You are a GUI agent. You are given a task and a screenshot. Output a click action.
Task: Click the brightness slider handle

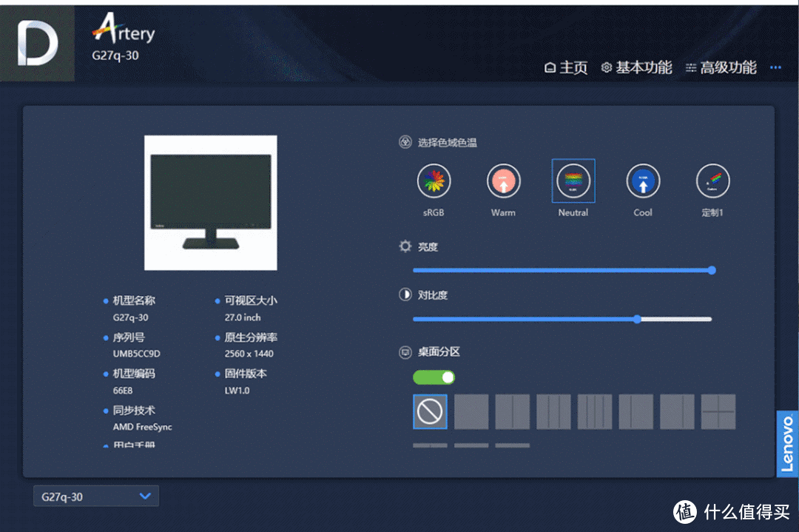(x=712, y=270)
